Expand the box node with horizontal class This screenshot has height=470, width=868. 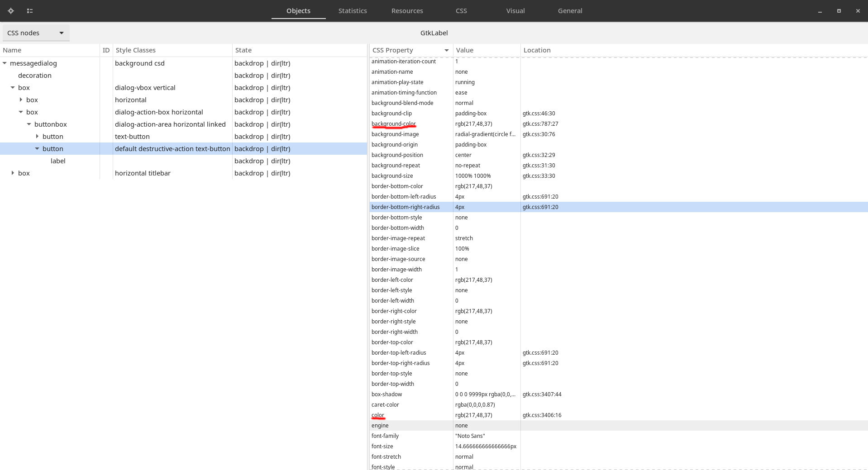(x=21, y=100)
